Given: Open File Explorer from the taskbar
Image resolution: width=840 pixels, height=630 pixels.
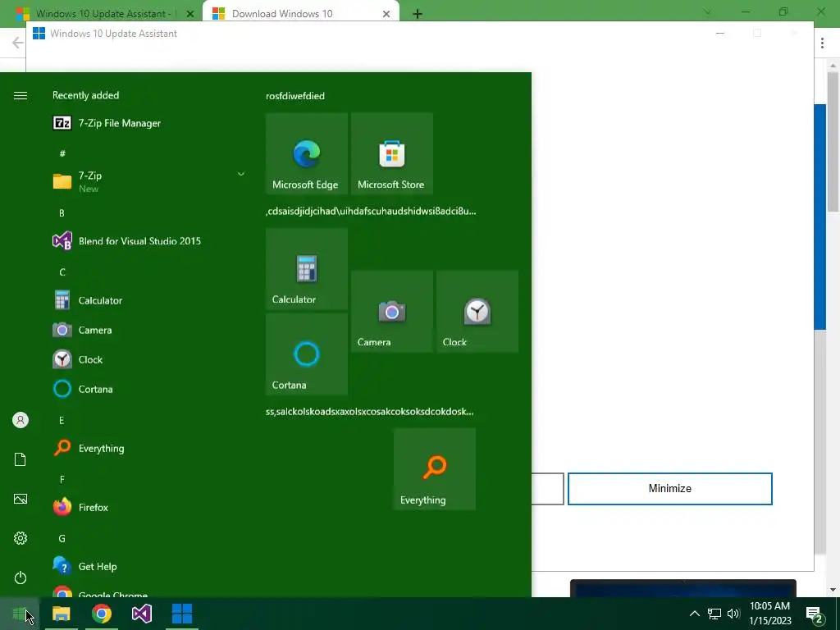Looking at the screenshot, I should [x=61, y=614].
